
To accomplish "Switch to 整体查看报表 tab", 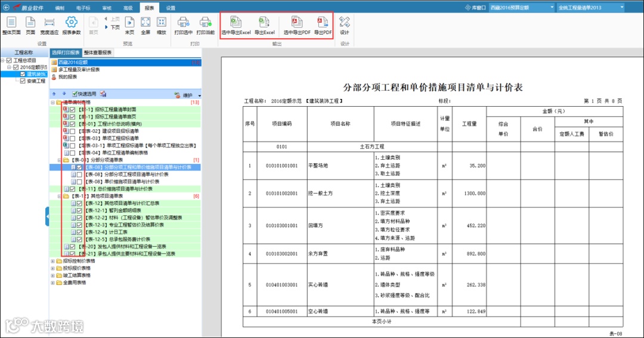I will point(98,52).
